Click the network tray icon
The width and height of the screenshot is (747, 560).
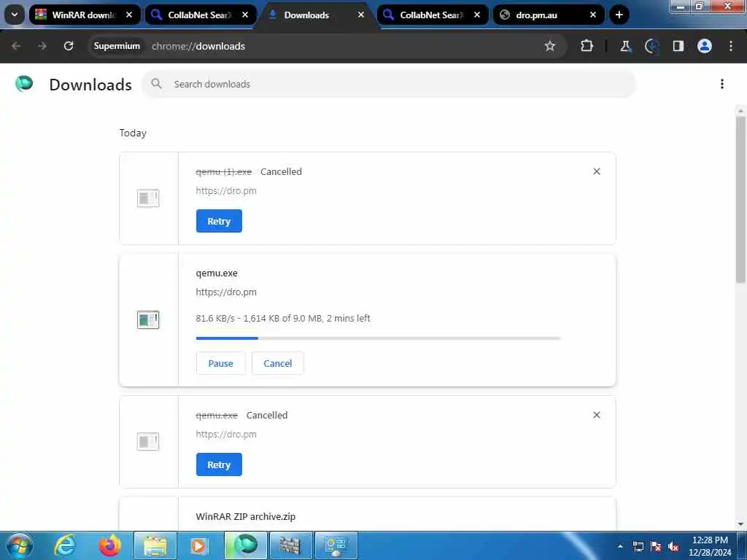[x=638, y=547]
